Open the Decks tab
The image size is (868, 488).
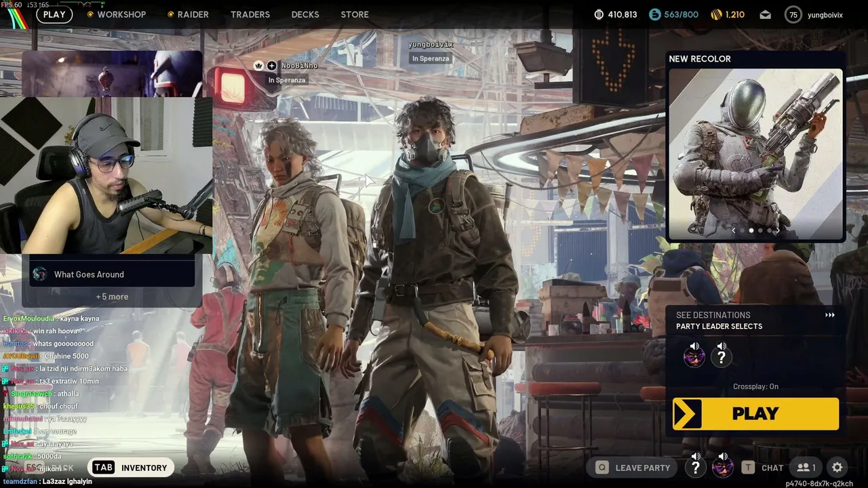click(305, 14)
